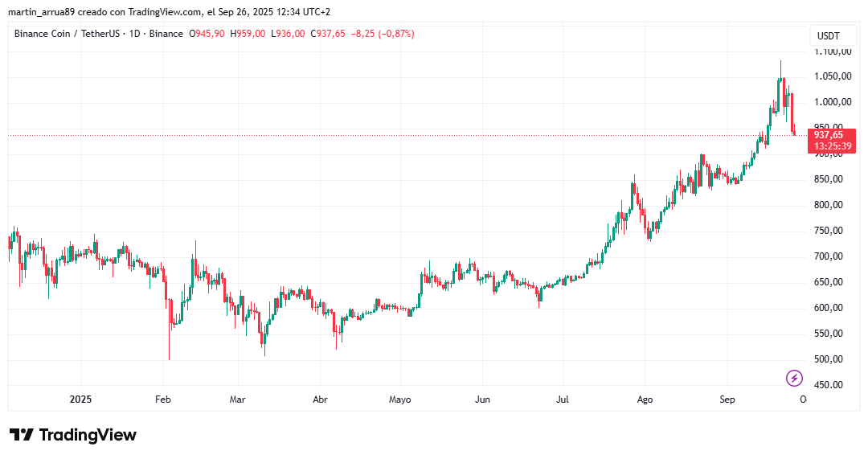The height and width of the screenshot is (459, 868).
Task: Select the 1D interval label
Action: pyautogui.click(x=134, y=34)
